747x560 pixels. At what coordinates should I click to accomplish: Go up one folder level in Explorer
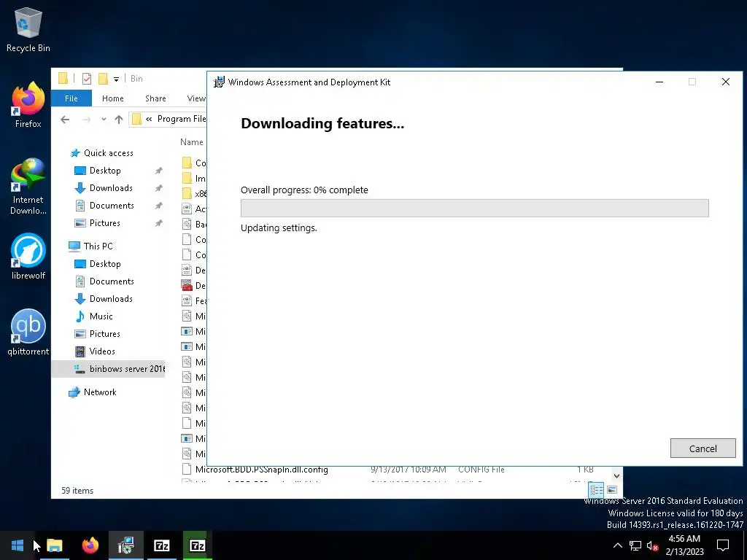click(x=119, y=119)
